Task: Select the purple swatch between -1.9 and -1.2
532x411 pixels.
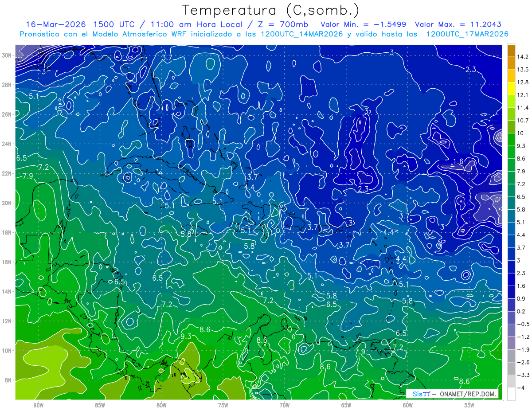Action: [x=511, y=343]
